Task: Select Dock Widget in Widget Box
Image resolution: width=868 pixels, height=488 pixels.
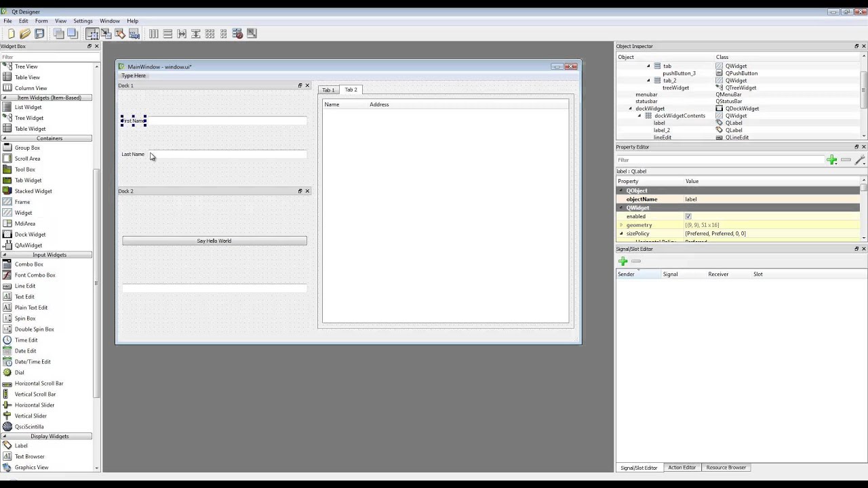Action: point(30,235)
